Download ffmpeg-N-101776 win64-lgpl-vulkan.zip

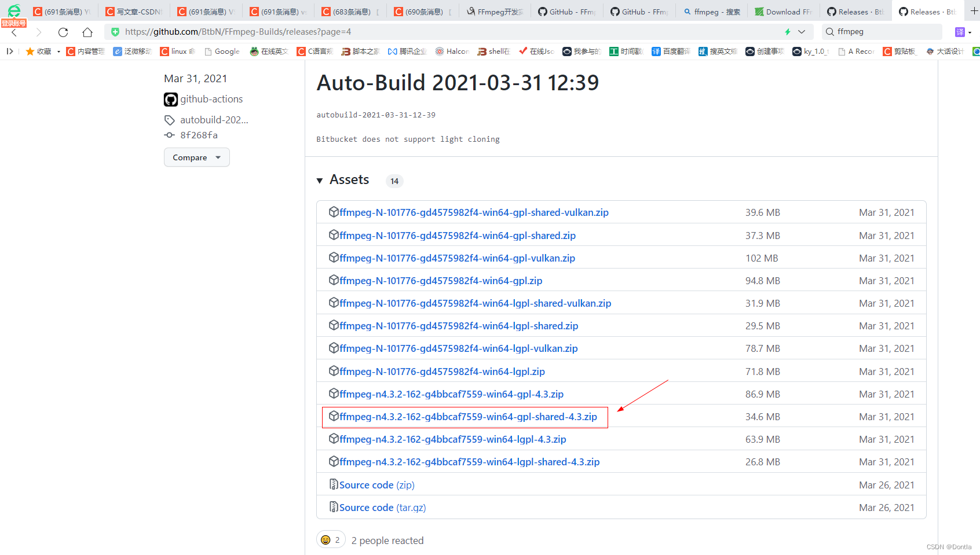coord(459,348)
